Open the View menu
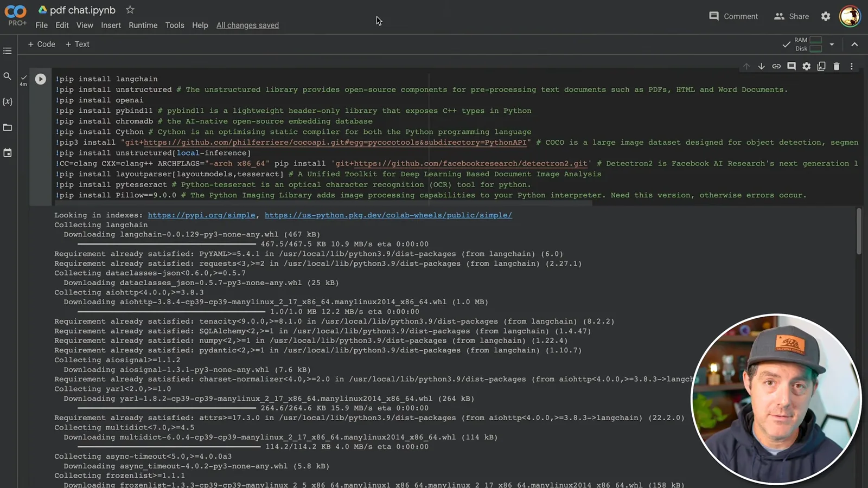Screen dimensions: 868x488 pyautogui.click(x=85, y=25)
